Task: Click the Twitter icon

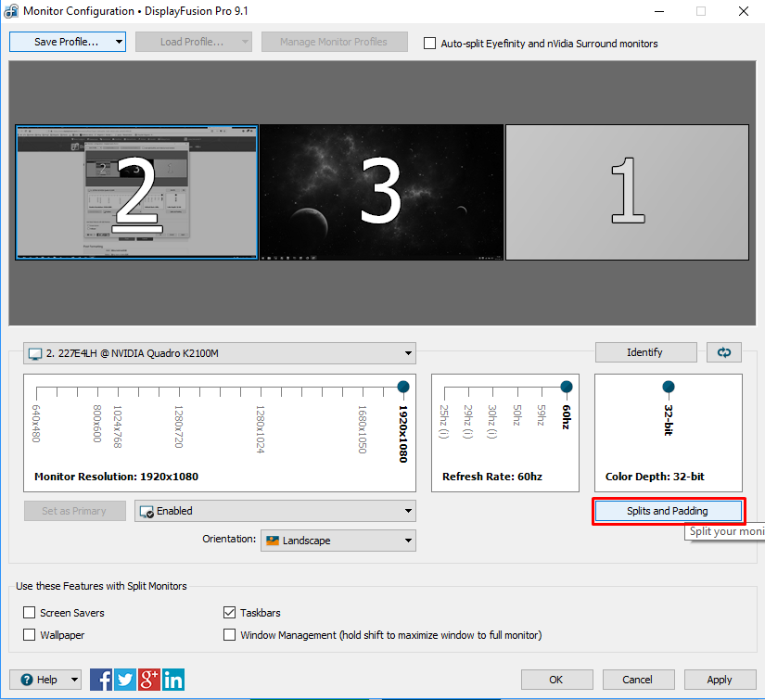Action: tap(125, 680)
